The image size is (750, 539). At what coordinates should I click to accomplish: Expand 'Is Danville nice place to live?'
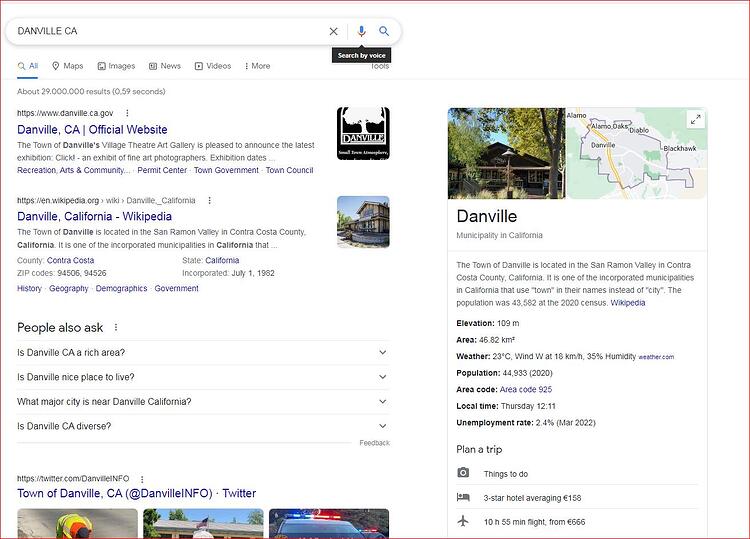(x=203, y=377)
